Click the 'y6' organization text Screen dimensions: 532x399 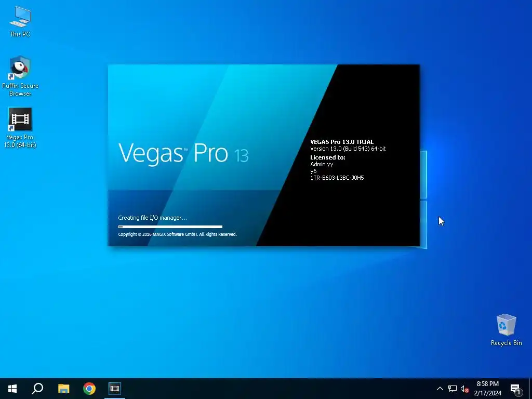[313, 171]
